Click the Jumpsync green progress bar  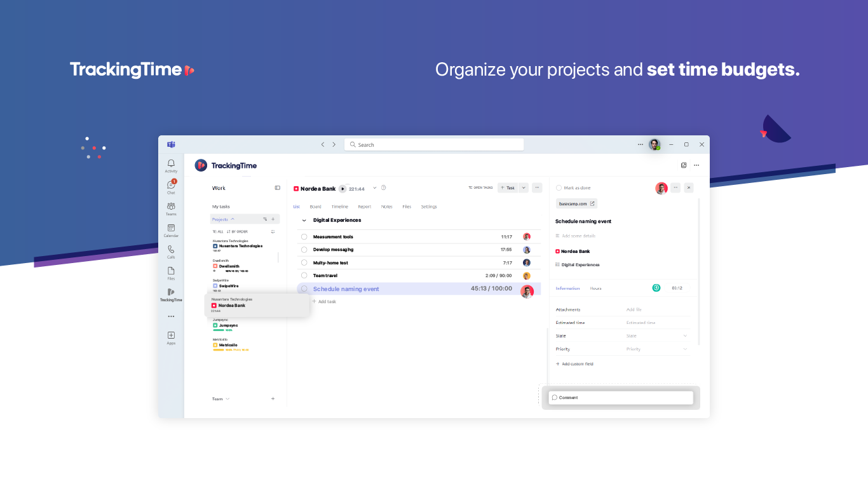tap(219, 330)
